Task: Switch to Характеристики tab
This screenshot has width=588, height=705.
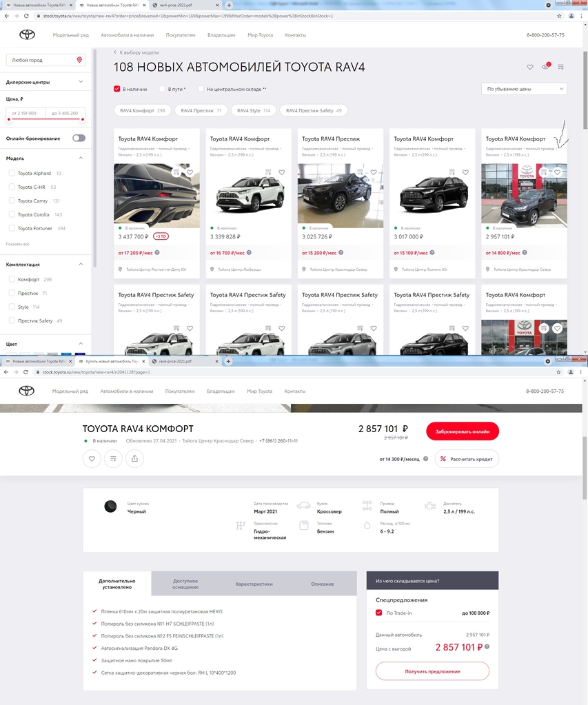Action: (x=254, y=584)
